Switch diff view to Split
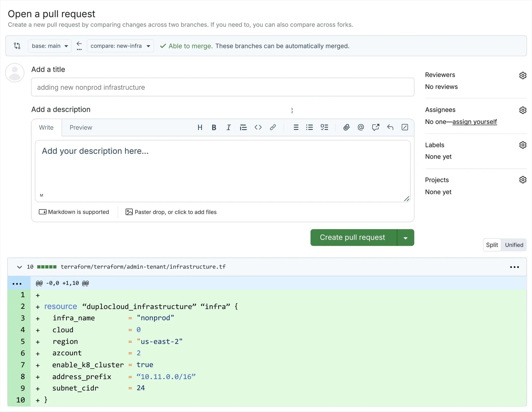This screenshot has width=532, height=412. pyautogui.click(x=492, y=245)
